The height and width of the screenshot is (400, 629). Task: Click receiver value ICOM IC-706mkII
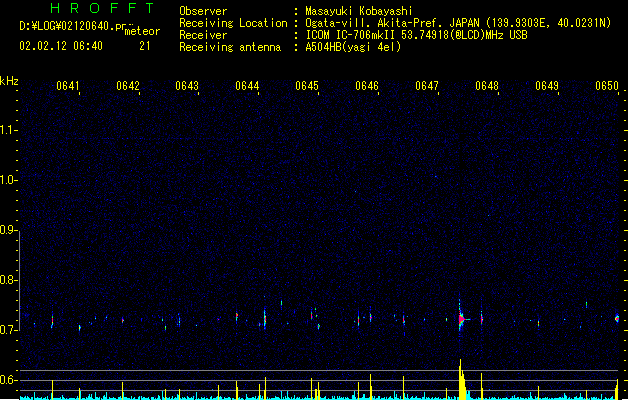pyautogui.click(x=351, y=35)
